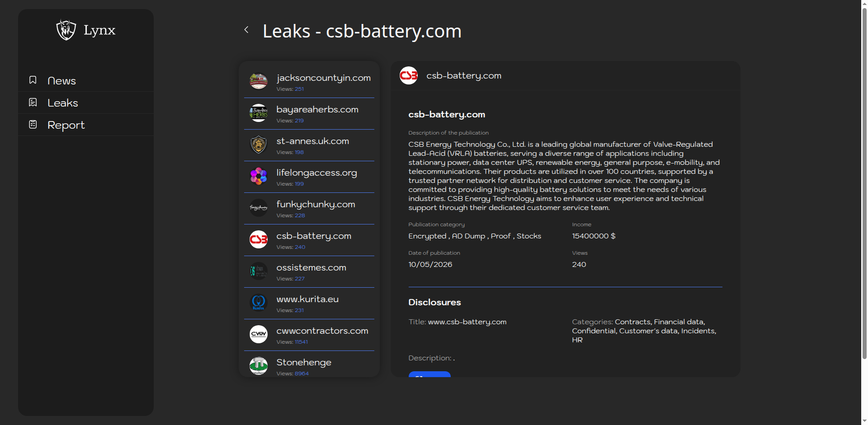The image size is (868, 425).
Task: Click the Stonehenge logo thumbnail
Action: [259, 366]
